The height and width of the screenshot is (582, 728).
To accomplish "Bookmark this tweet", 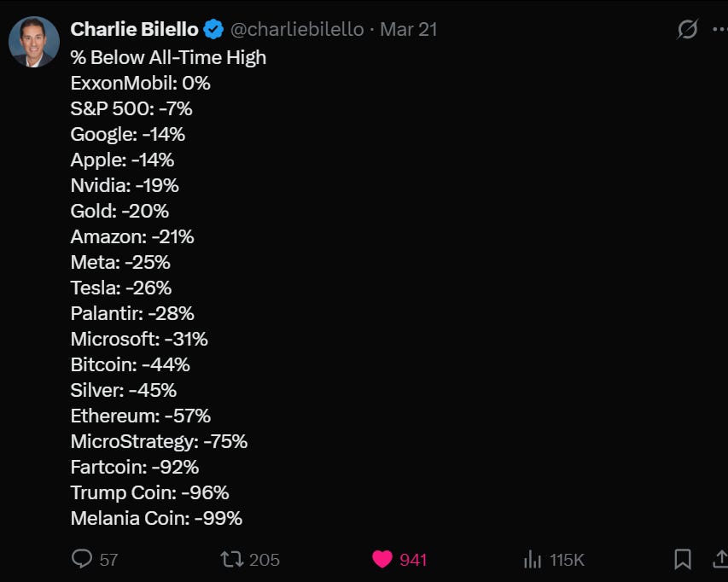I will tap(683, 559).
